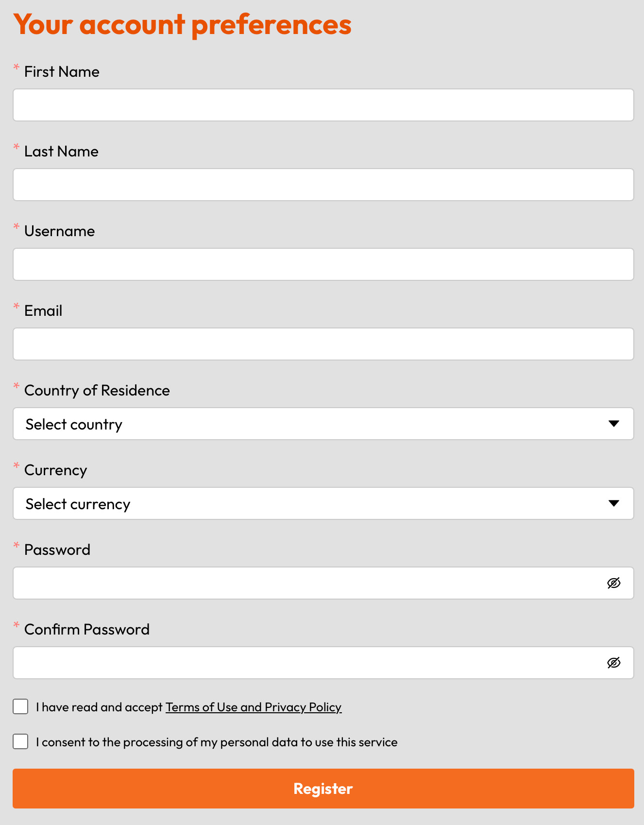Show password using the Password eye icon

[614, 583]
